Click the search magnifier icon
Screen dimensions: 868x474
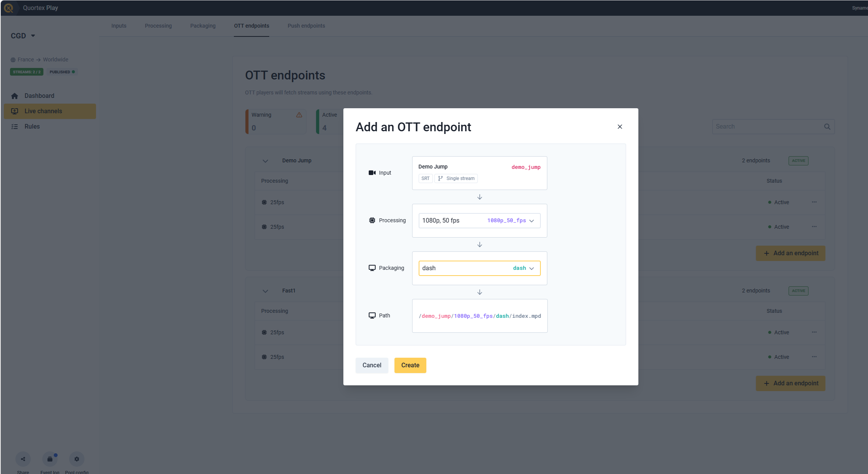click(x=827, y=127)
